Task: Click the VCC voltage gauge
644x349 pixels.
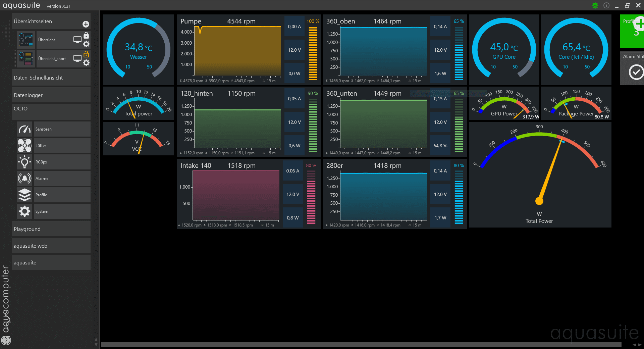Action: (x=139, y=138)
